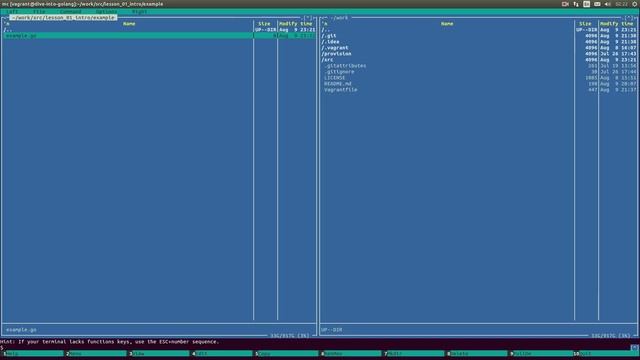
Task: Click the 3 View function key button
Action: click(x=159, y=353)
